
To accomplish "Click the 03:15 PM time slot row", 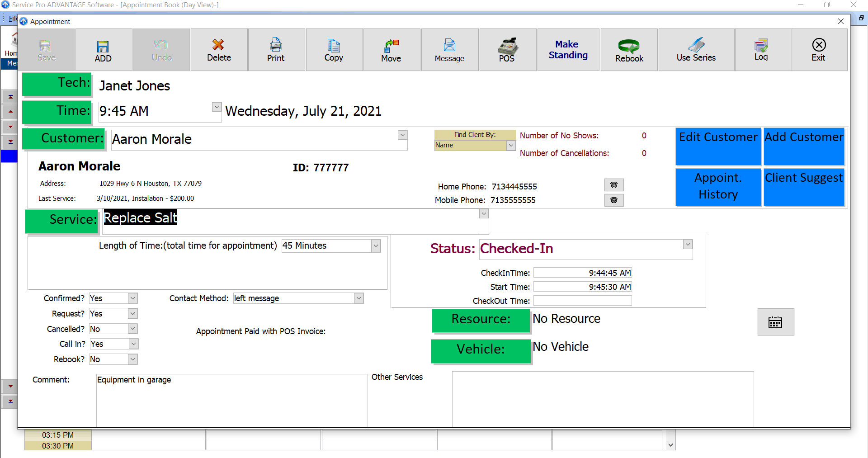I will [x=344, y=435].
